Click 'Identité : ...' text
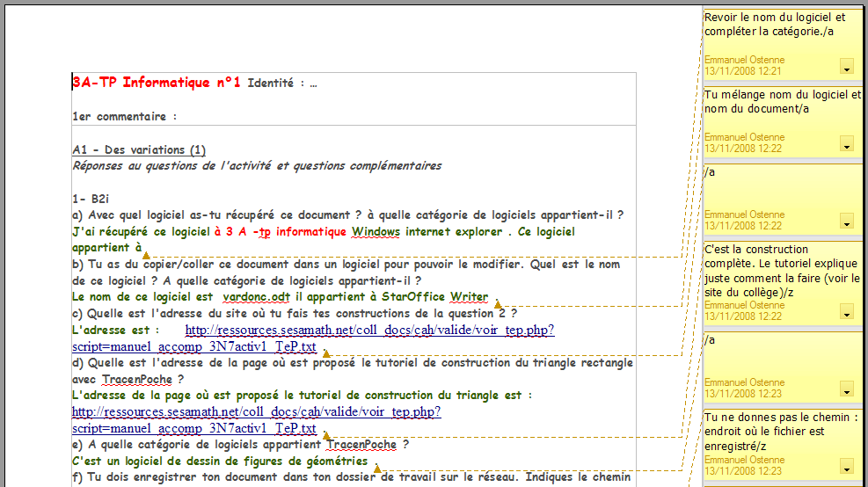Viewport: 868px width, 487px height. (282, 84)
